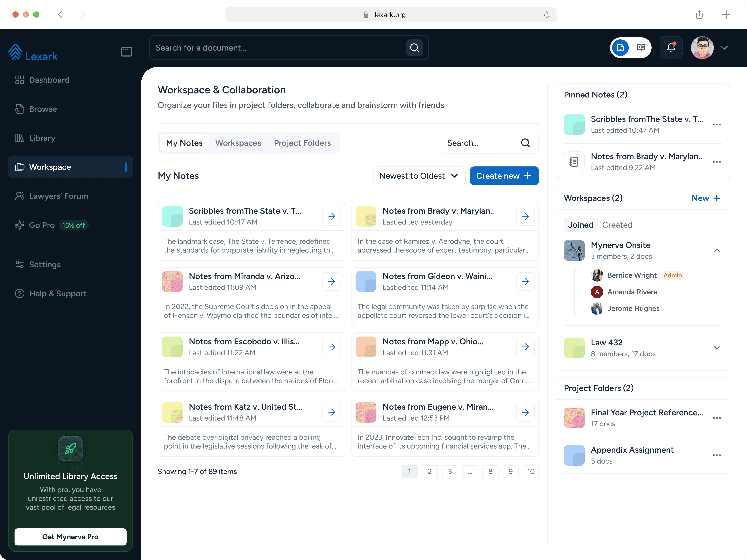Open the Newest to Oldest sort dropdown
Screen dimensions: 747x560
[x=419, y=176]
